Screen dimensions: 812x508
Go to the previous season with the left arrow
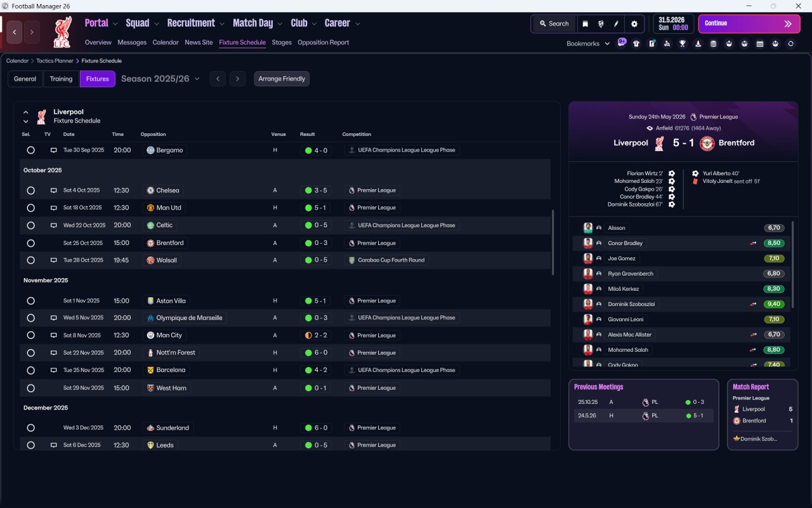coord(218,79)
